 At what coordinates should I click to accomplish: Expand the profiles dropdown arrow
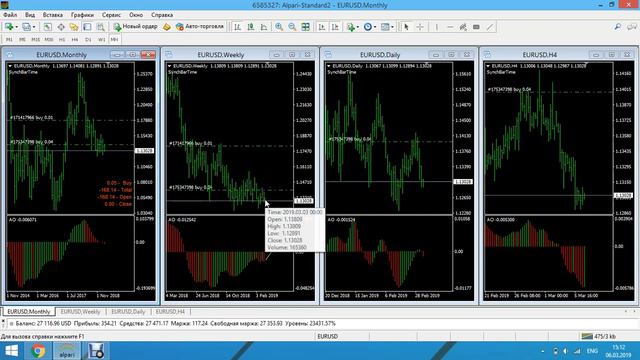(x=34, y=27)
